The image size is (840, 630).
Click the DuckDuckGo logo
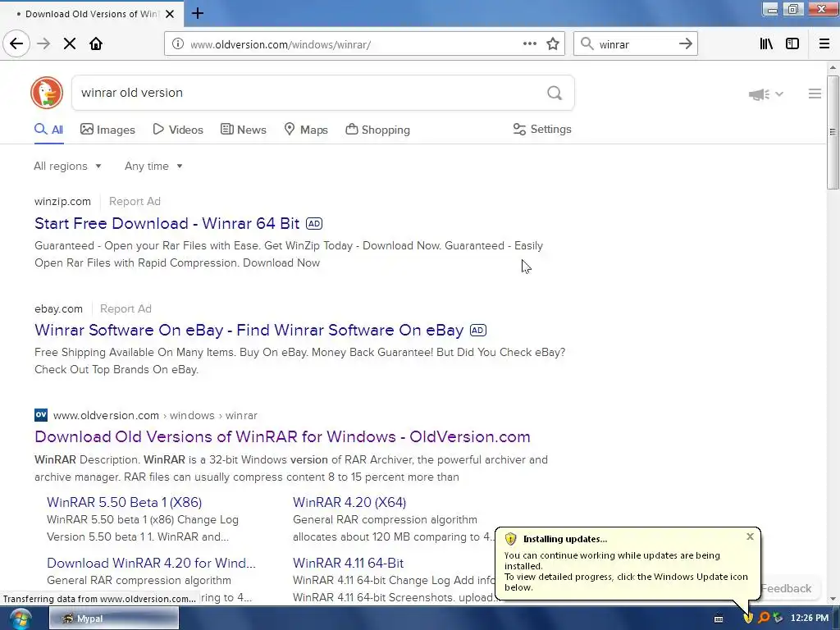tap(47, 93)
